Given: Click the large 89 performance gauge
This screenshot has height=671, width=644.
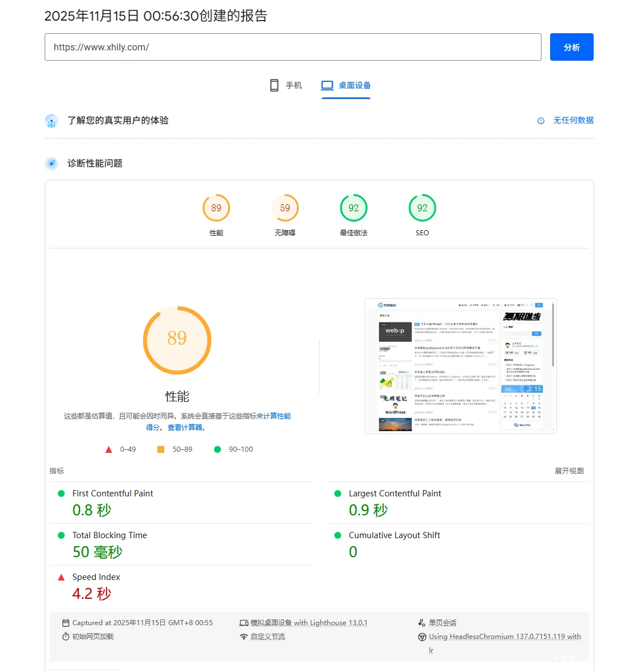Looking at the screenshot, I should pyautogui.click(x=177, y=340).
